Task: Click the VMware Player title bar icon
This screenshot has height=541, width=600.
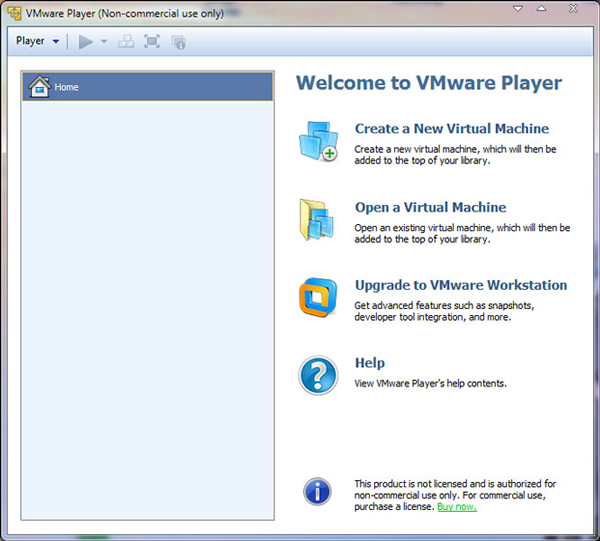Action: (x=15, y=13)
